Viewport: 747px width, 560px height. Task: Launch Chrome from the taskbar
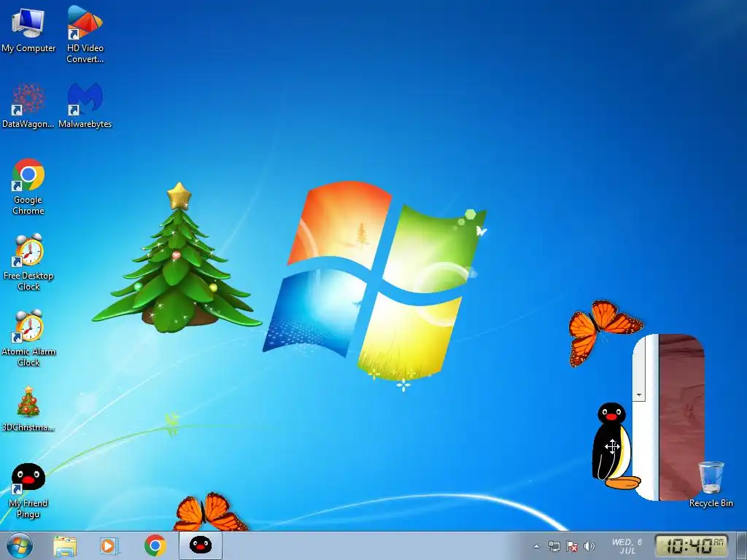[x=155, y=545]
